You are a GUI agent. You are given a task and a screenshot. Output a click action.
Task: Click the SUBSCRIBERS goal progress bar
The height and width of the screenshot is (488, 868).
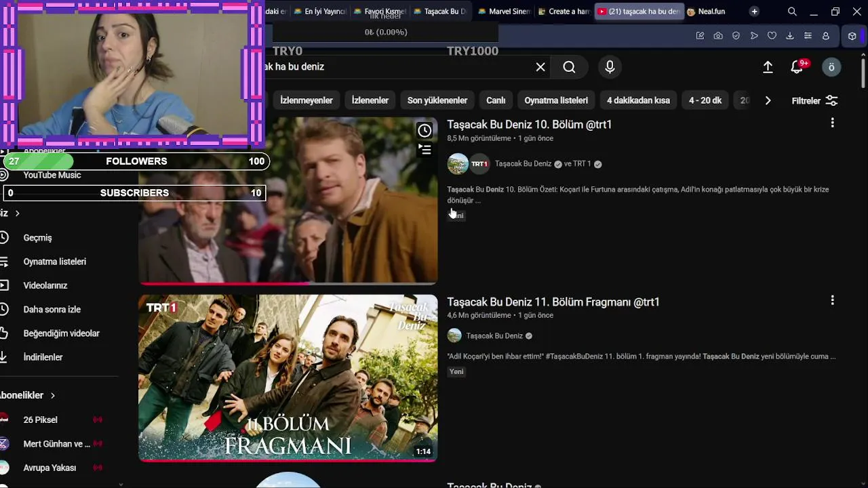coord(134,193)
